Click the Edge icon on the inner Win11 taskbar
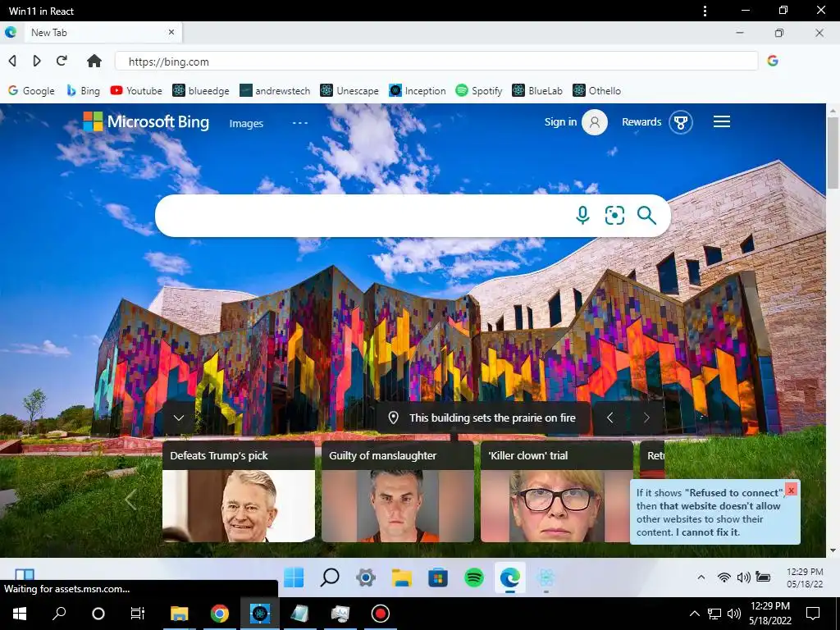Image resolution: width=840 pixels, height=630 pixels. (510, 577)
